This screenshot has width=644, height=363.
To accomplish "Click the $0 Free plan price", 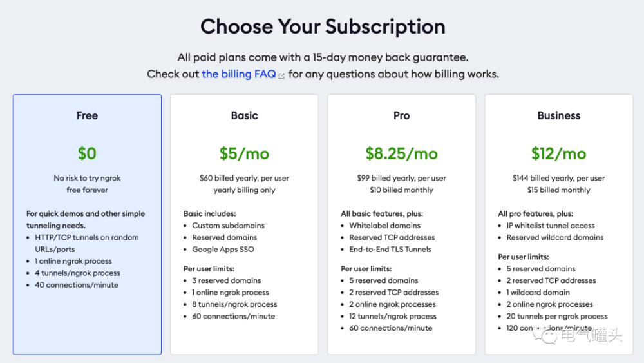I will pos(87,153).
